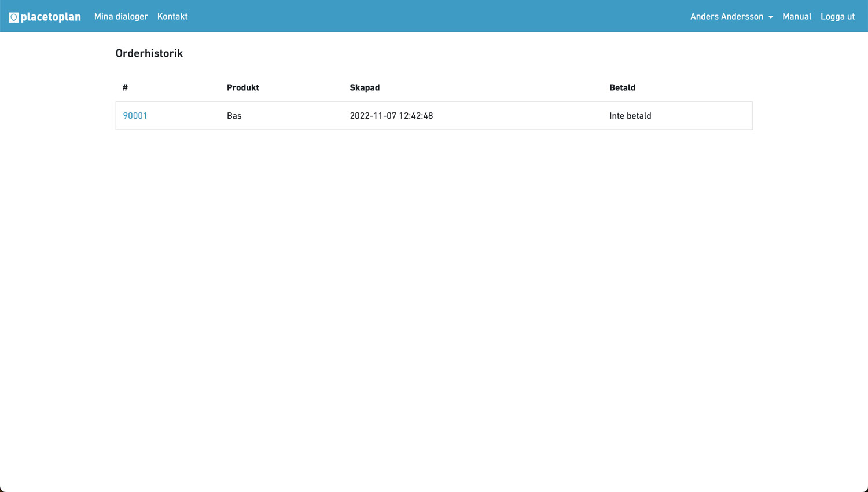This screenshot has height=492, width=868.
Task: Click the blank area below the order table
Action: tap(434, 289)
